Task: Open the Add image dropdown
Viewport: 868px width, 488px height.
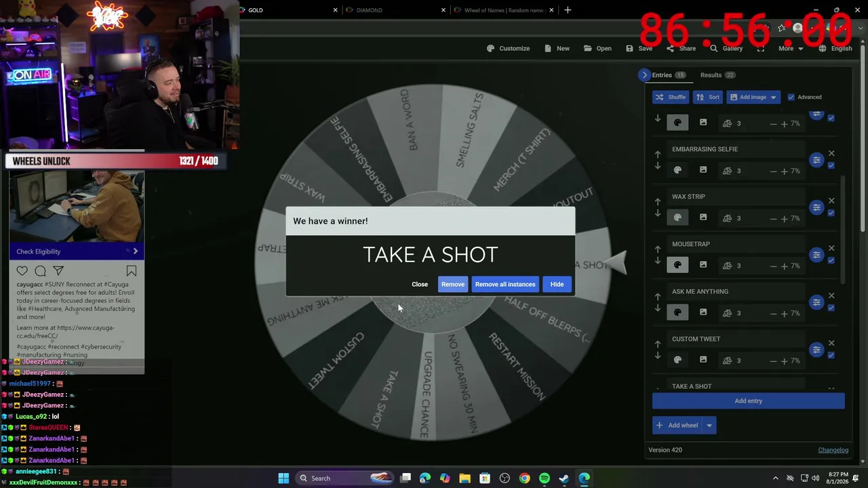Action: (753, 97)
